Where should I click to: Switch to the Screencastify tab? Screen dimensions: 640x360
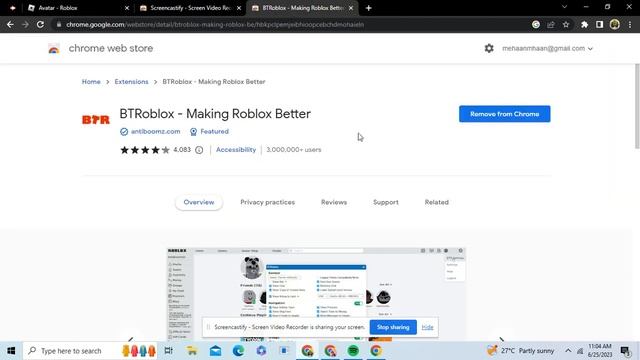190,8
